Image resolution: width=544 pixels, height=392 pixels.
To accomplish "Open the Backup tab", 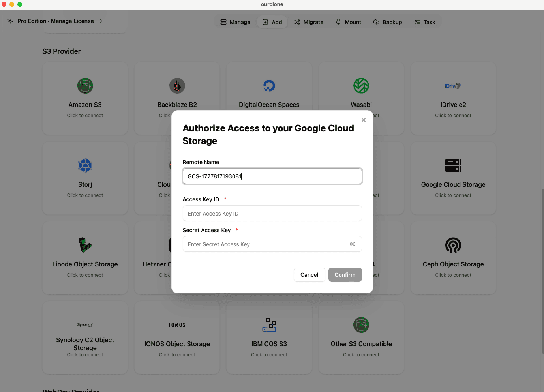I will pos(388,22).
